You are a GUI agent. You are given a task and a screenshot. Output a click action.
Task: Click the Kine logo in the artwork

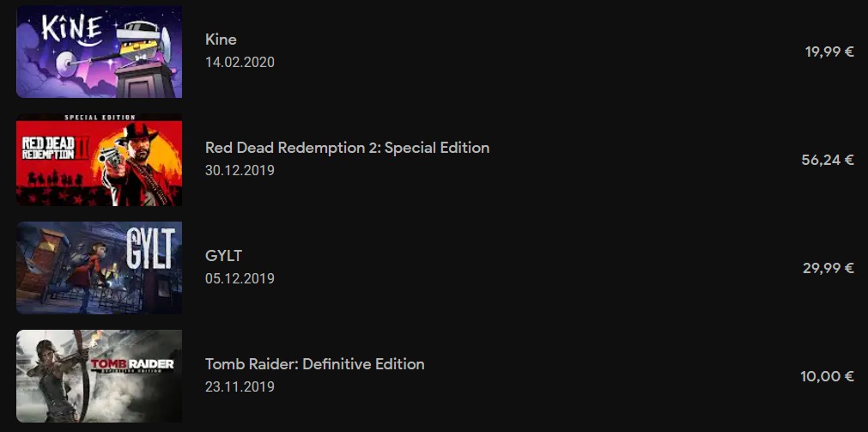(72, 30)
